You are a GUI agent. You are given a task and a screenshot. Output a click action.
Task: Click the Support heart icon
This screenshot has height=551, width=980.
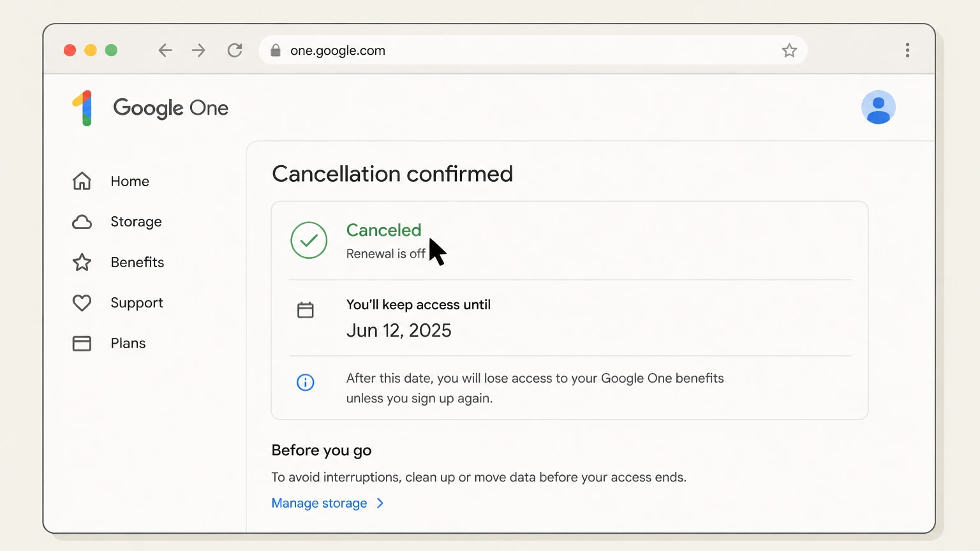[82, 303]
